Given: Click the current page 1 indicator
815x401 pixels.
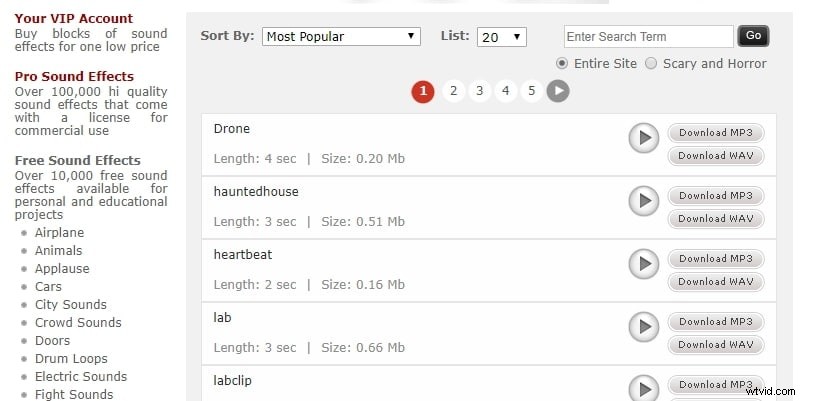Looking at the screenshot, I should 423,92.
